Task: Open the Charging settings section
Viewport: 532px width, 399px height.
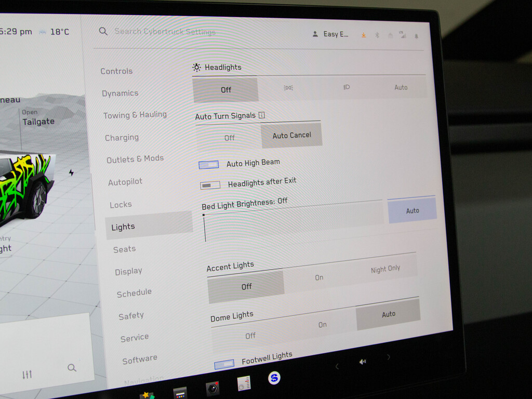Action: point(122,137)
